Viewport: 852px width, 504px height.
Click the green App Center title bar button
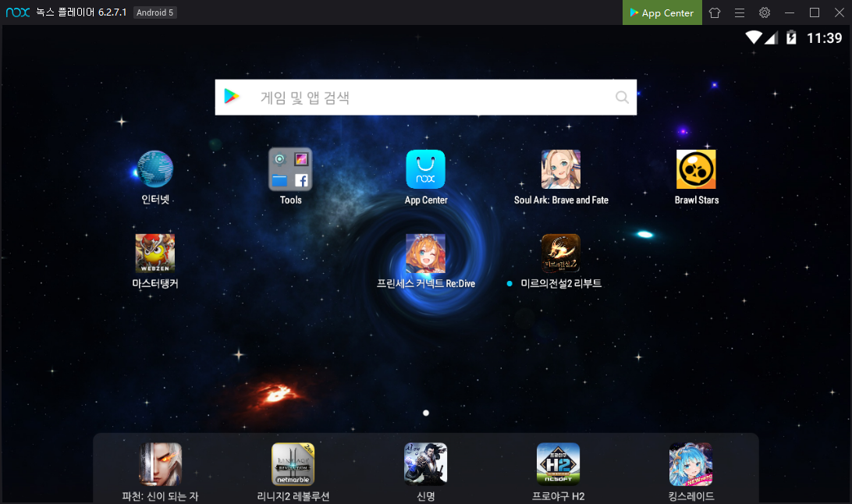pos(662,12)
